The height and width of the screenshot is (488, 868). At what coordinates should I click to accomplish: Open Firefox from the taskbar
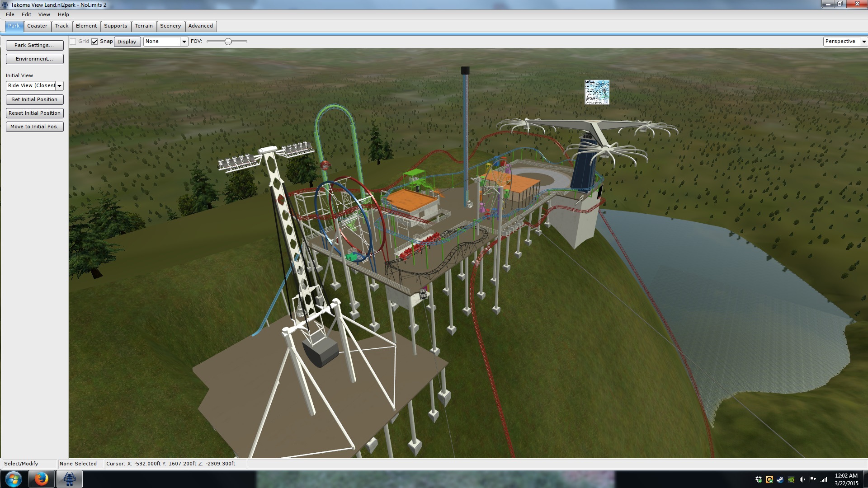click(x=41, y=479)
